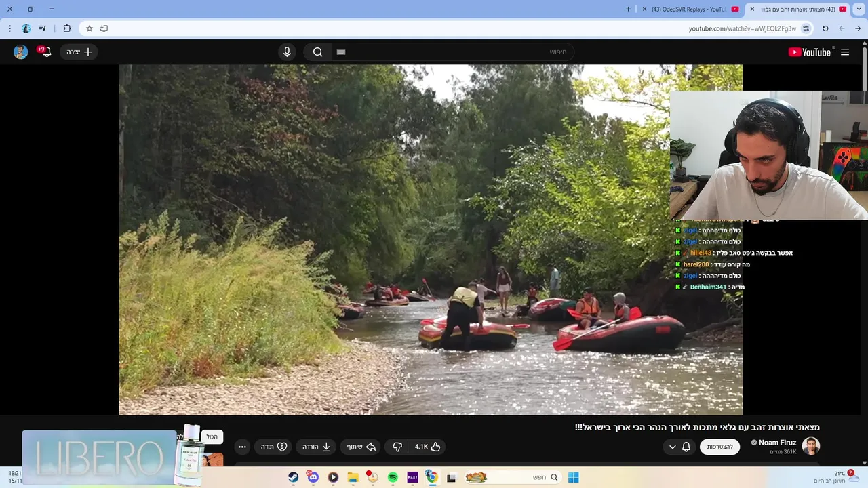
Task: Reload the page in Chrome
Action: pyautogui.click(x=825, y=28)
